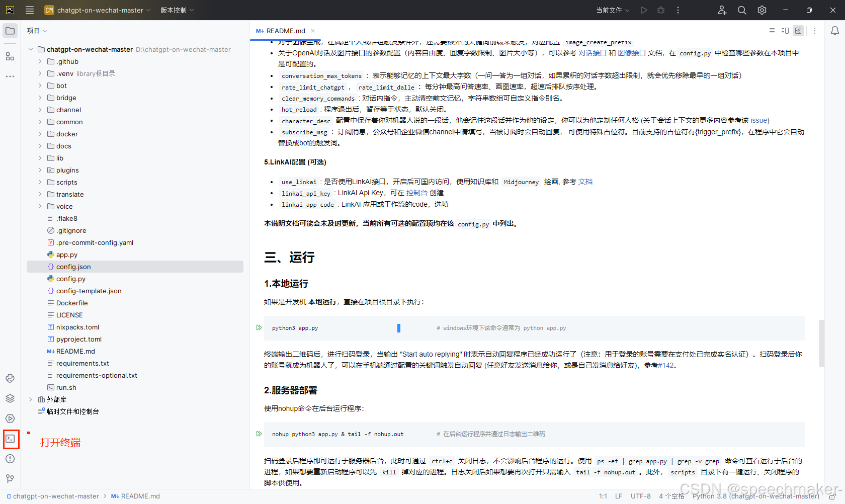This screenshot has height=504, width=845.
Task: Select 临时文件和控制台 node
Action: [72, 411]
